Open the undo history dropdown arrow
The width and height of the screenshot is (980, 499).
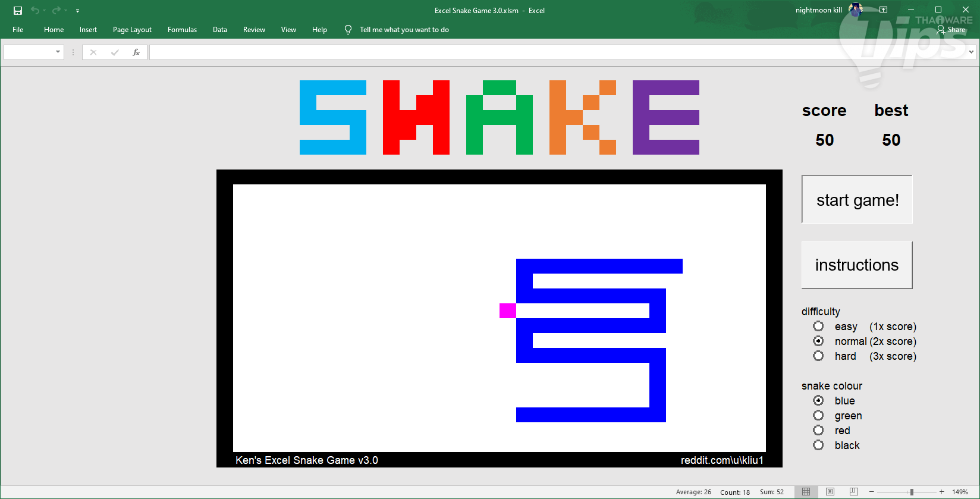click(44, 11)
